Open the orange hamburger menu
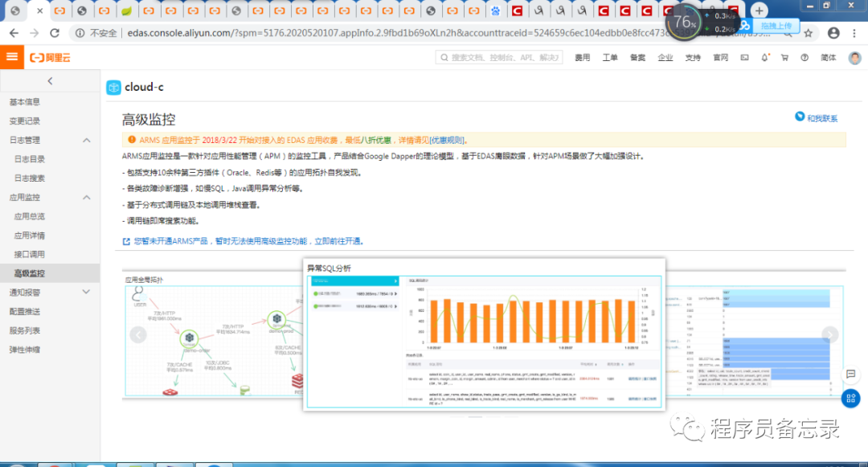This screenshot has height=467, width=868. tap(11, 57)
